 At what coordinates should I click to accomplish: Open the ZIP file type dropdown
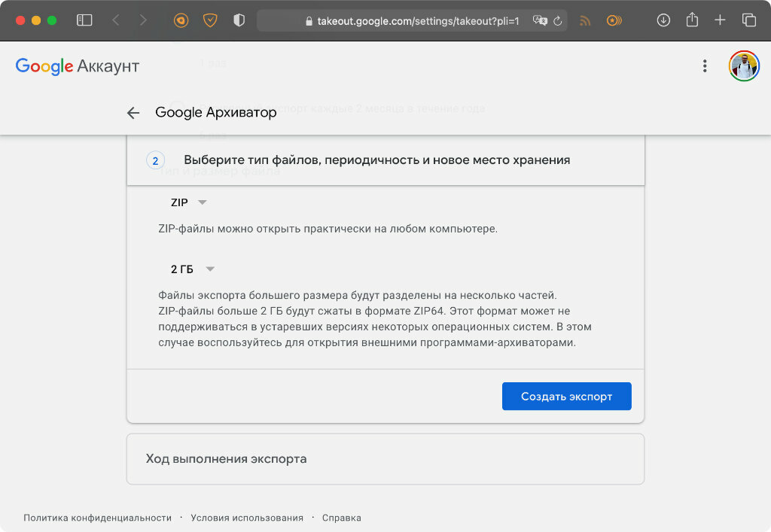188,202
